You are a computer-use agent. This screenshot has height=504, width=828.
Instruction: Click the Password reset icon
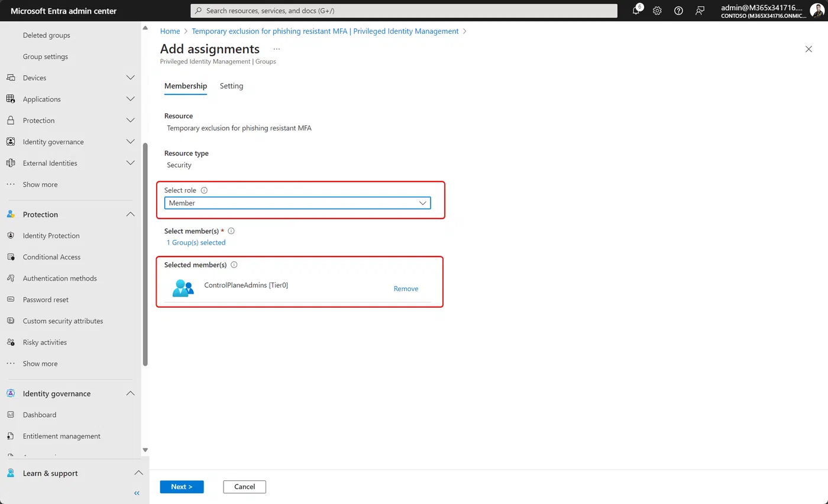tap(11, 300)
